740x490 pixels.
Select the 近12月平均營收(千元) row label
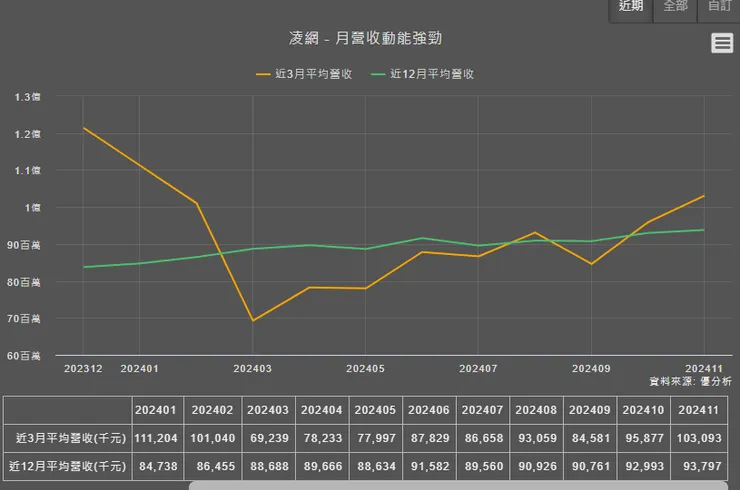[67, 466]
